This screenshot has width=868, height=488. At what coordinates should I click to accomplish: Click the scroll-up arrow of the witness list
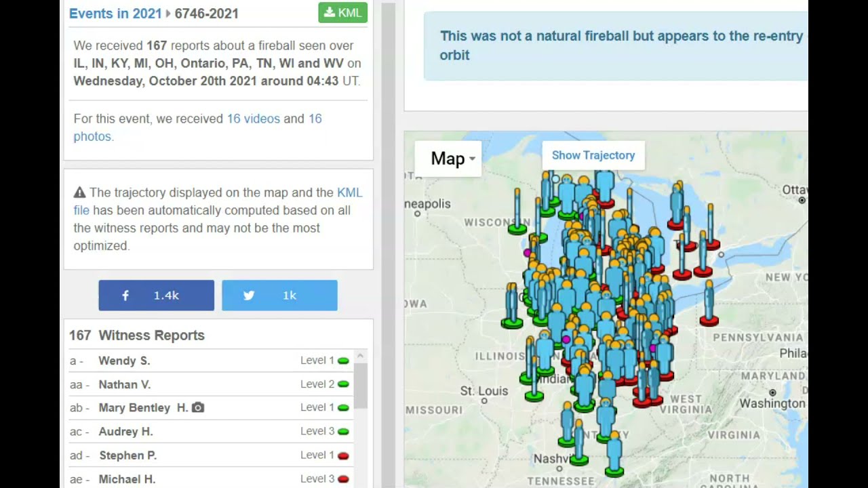tap(361, 356)
